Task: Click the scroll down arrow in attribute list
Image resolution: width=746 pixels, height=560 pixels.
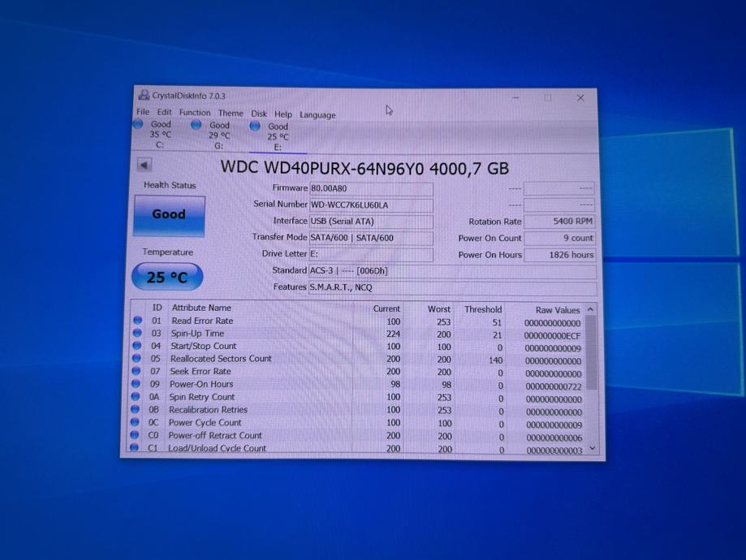Action: [593, 448]
